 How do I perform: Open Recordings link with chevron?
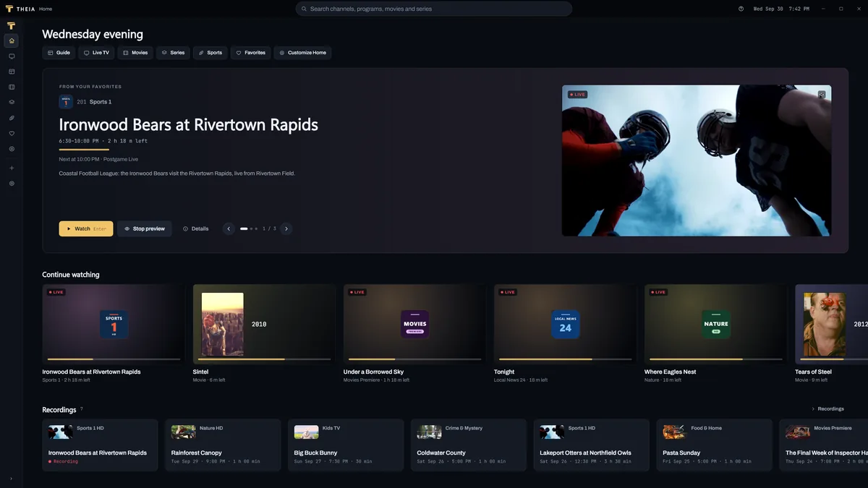pos(827,408)
